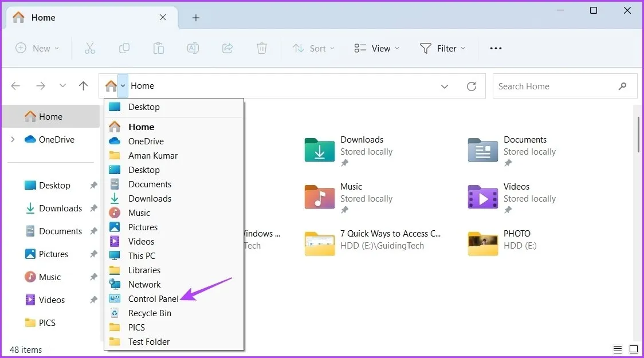644x358 pixels.
Task: Click the Paste clipboard icon
Action: pos(159,49)
